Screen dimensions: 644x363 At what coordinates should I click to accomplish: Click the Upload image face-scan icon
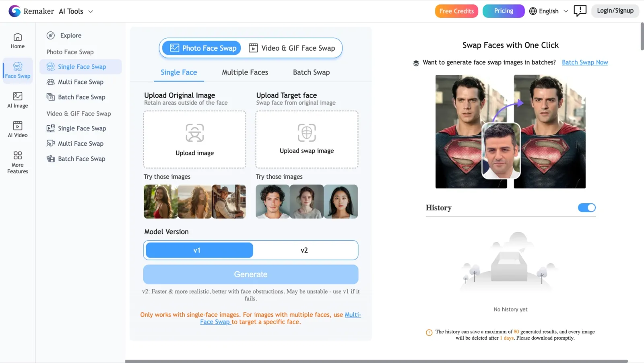(195, 133)
